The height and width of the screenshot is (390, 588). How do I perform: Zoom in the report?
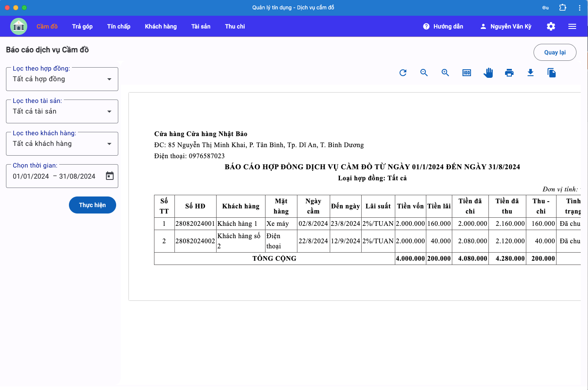[445, 73]
